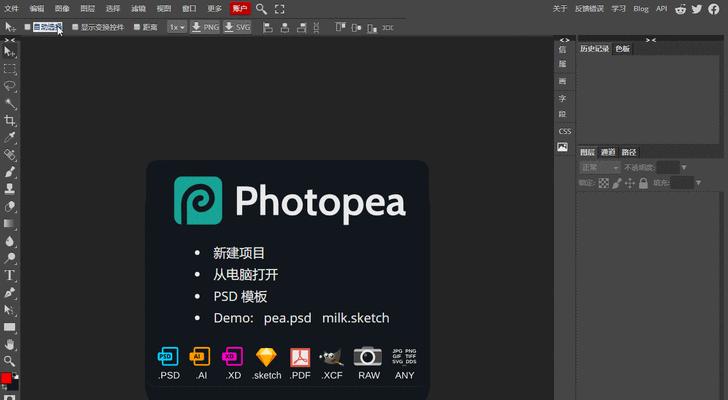Select the Lasso tool
This screenshot has height=400, width=728.
(10, 86)
